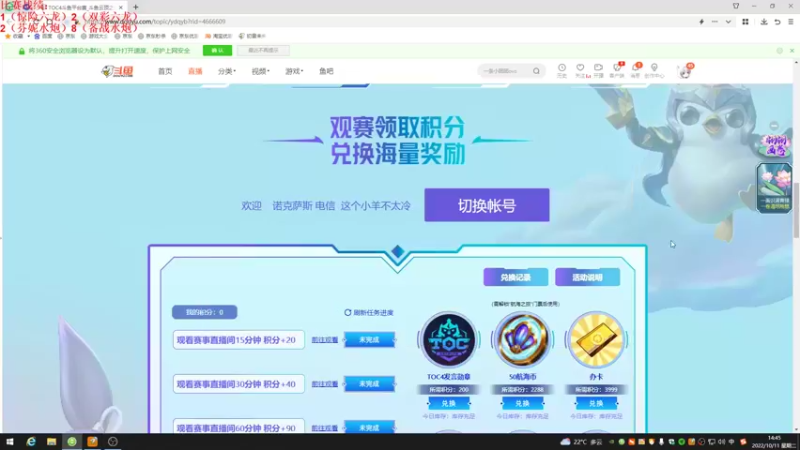Click 未完成 button for the 15-minute task
Screen dimensions: 800x450
pyautogui.click(x=369, y=339)
